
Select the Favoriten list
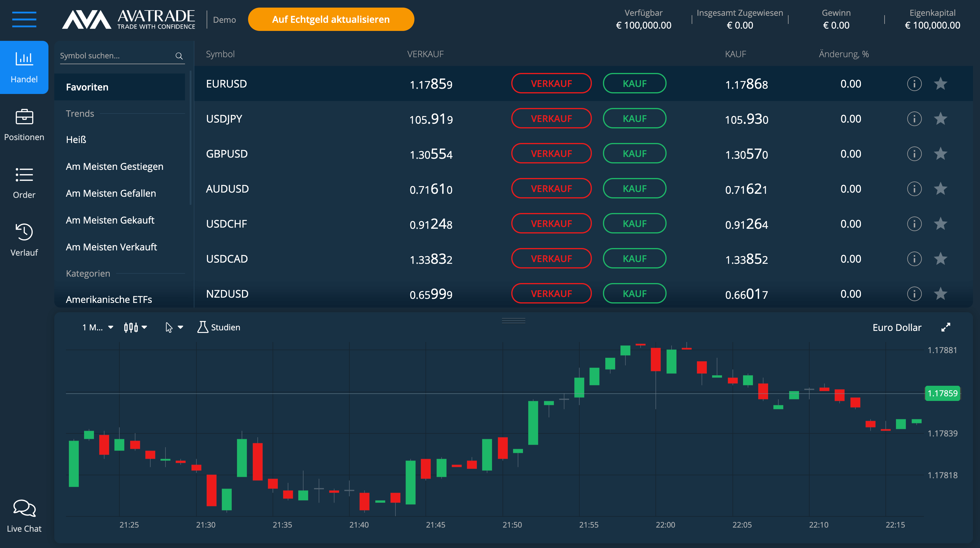point(119,87)
